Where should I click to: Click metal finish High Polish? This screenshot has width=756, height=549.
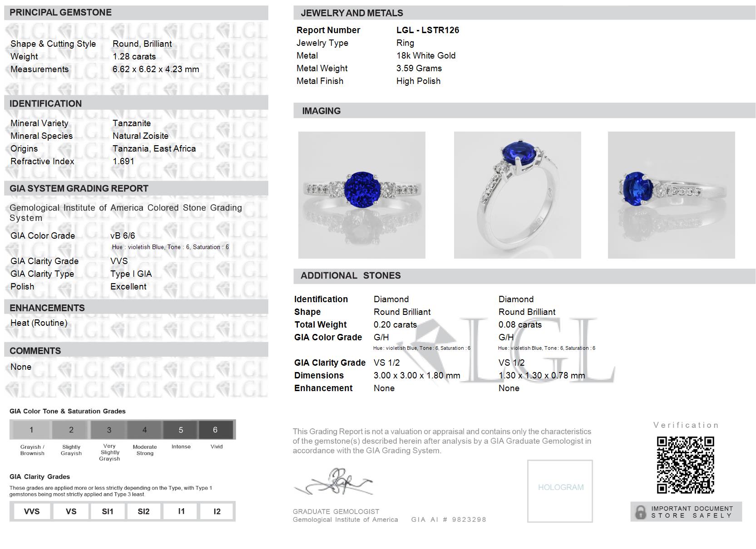tap(418, 81)
